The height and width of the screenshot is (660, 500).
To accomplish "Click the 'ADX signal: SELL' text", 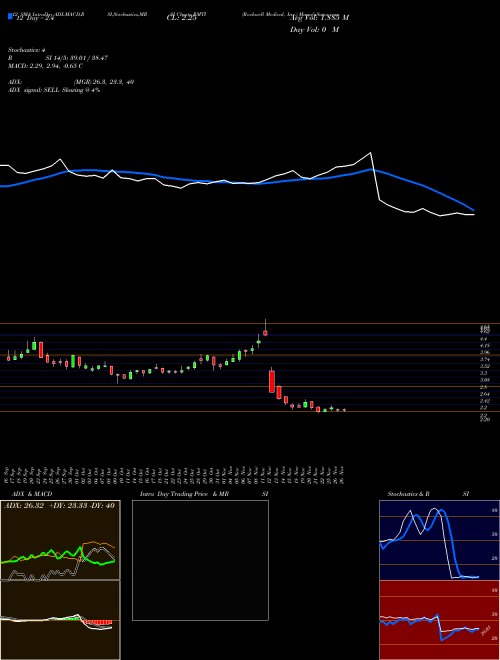I will click(34, 90).
